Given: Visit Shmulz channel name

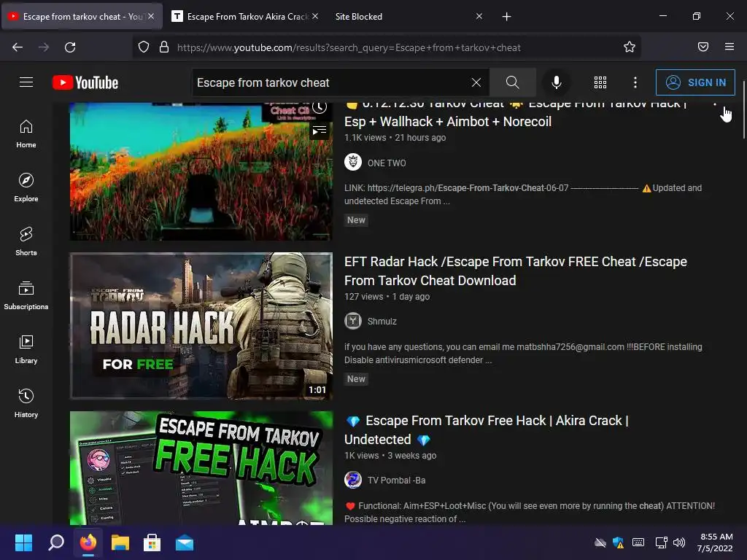Looking at the screenshot, I should [382, 322].
